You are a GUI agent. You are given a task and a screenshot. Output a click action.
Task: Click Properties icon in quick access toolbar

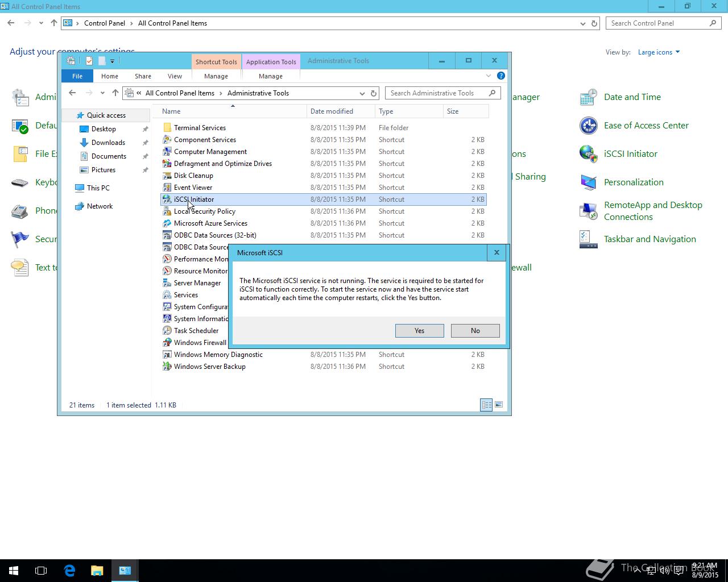click(x=89, y=61)
